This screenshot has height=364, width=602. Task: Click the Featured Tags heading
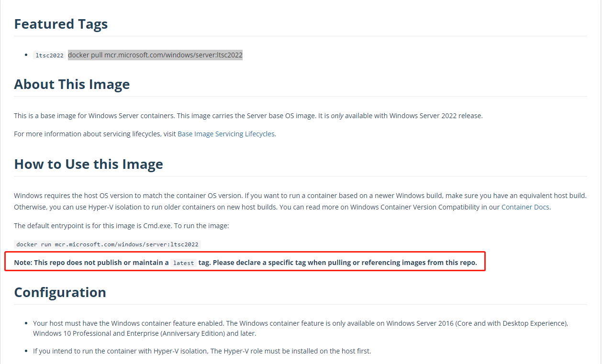click(61, 24)
